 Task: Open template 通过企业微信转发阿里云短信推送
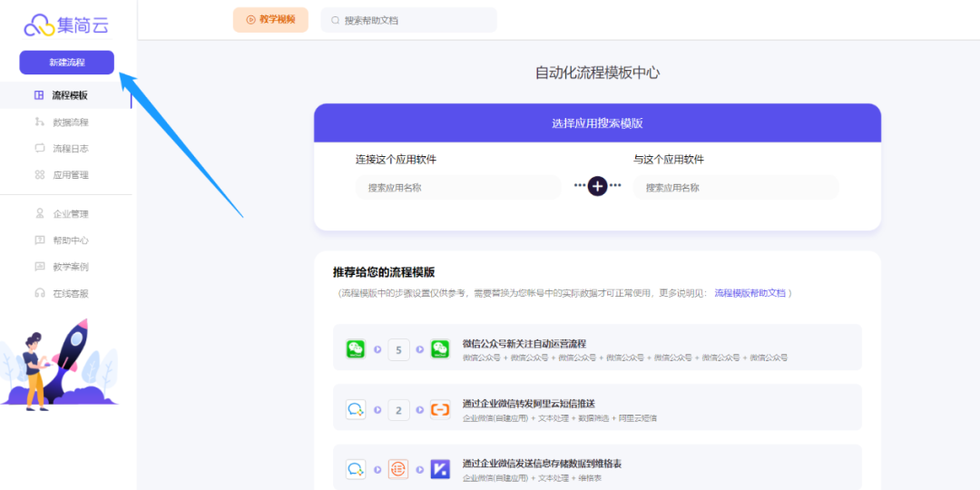597,407
